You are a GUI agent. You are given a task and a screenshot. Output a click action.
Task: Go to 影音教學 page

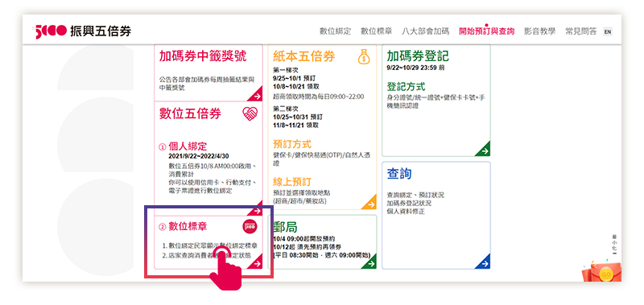point(539,31)
